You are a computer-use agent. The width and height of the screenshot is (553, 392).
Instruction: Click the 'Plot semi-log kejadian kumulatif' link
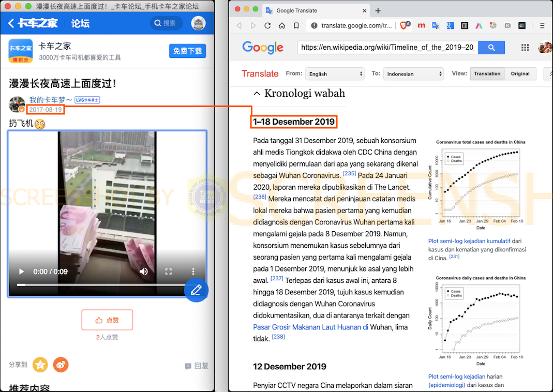469,241
